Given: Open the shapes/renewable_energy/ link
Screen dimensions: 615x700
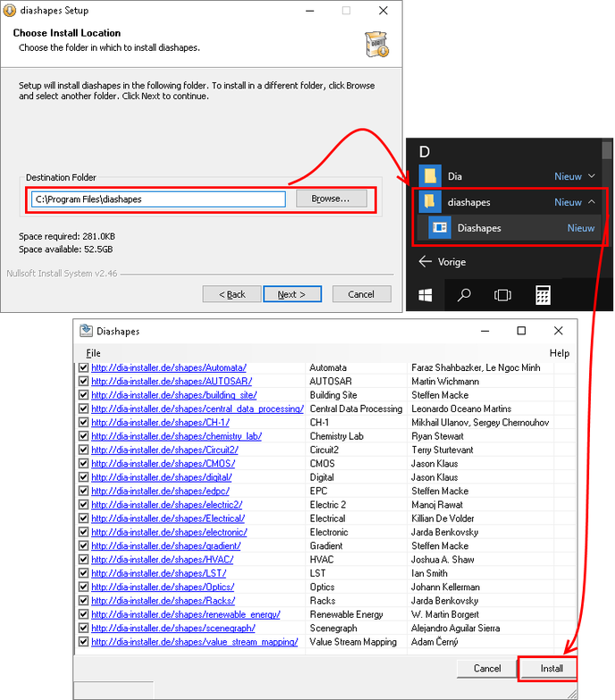Looking at the screenshot, I should pyautogui.click(x=186, y=614).
